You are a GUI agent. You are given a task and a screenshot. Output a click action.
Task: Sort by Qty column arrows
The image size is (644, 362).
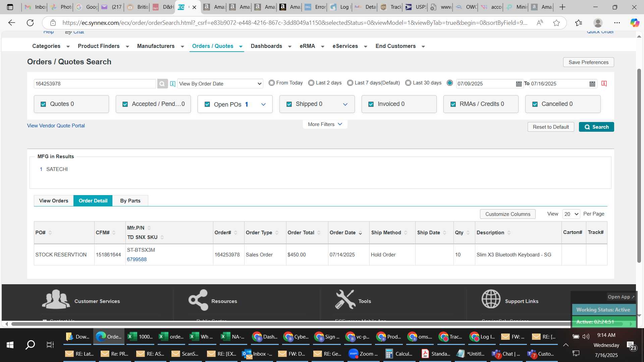(x=468, y=233)
